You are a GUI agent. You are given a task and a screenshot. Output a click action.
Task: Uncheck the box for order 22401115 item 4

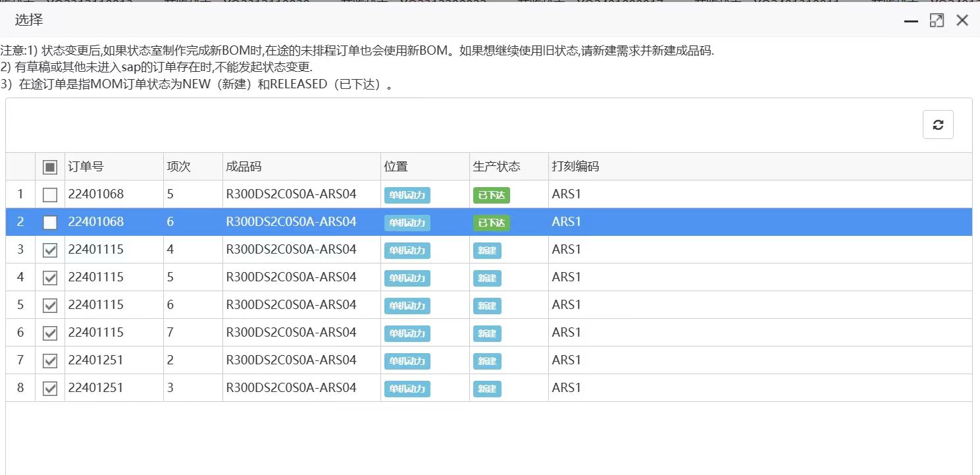click(50, 250)
